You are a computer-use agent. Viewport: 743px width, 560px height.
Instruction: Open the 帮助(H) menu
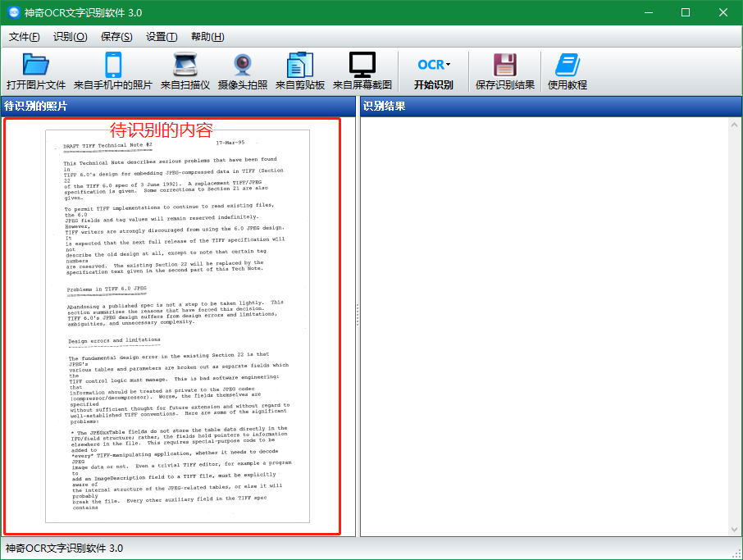tap(207, 36)
